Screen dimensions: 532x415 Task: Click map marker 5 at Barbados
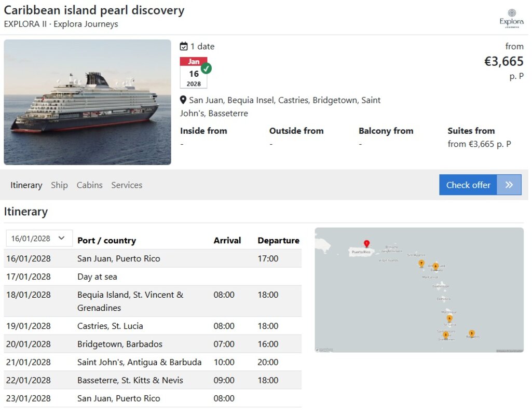[471, 333]
